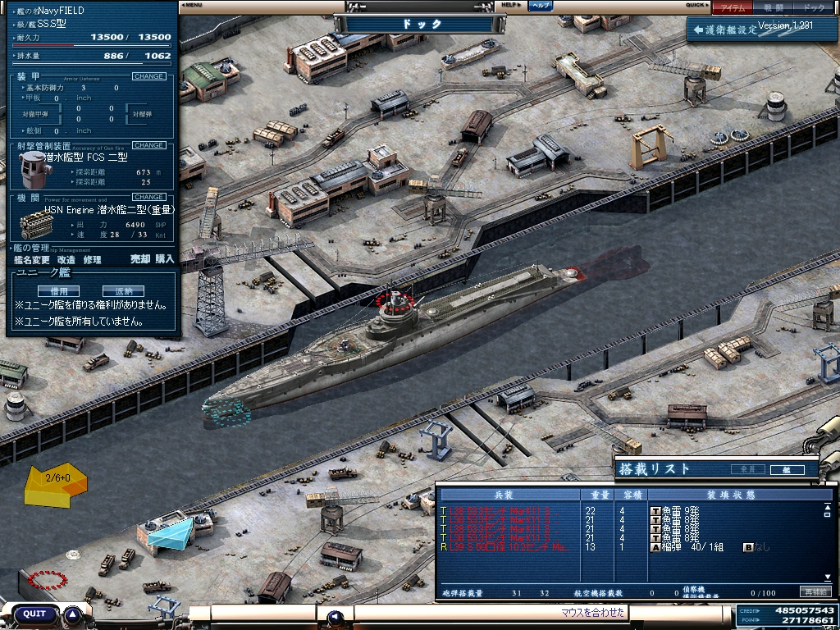Click the 排水量 displacement bar

(91, 63)
